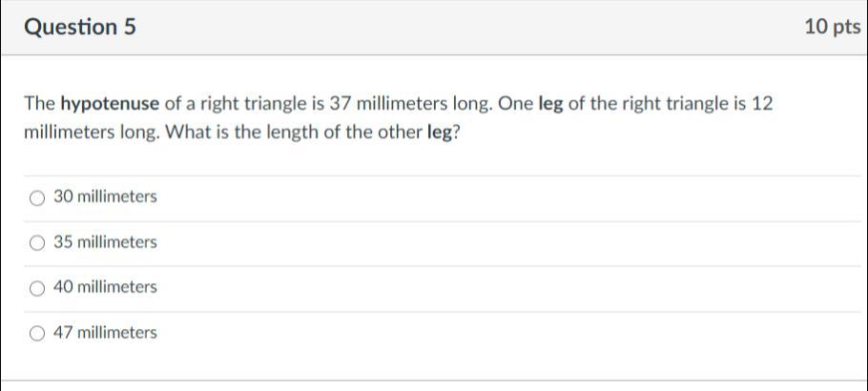Click the bold "leg" after "One"
The image size is (868, 391).
[x=551, y=104]
